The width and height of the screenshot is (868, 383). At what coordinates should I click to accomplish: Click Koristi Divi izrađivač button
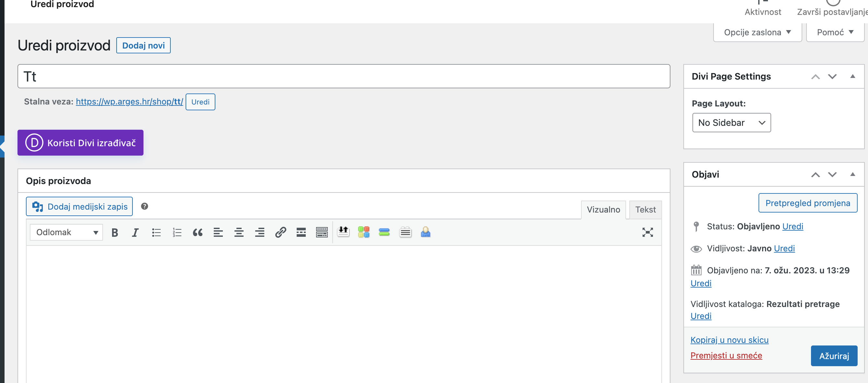point(80,143)
